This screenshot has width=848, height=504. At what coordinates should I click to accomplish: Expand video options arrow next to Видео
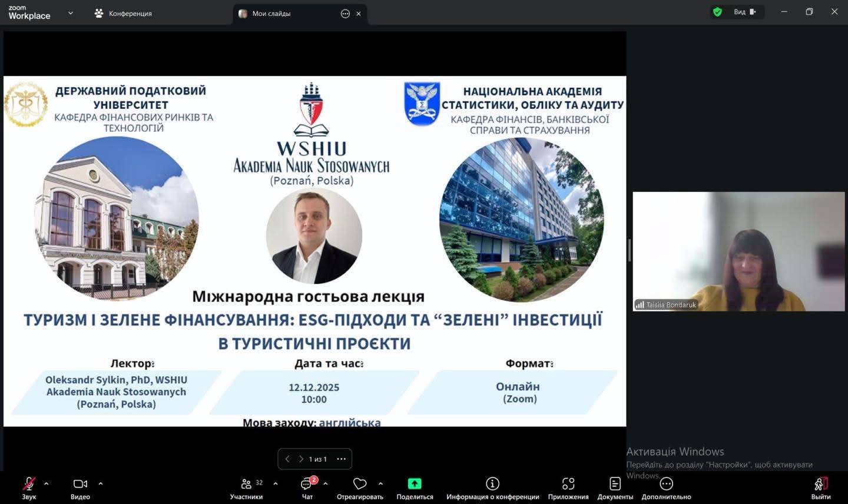(101, 484)
